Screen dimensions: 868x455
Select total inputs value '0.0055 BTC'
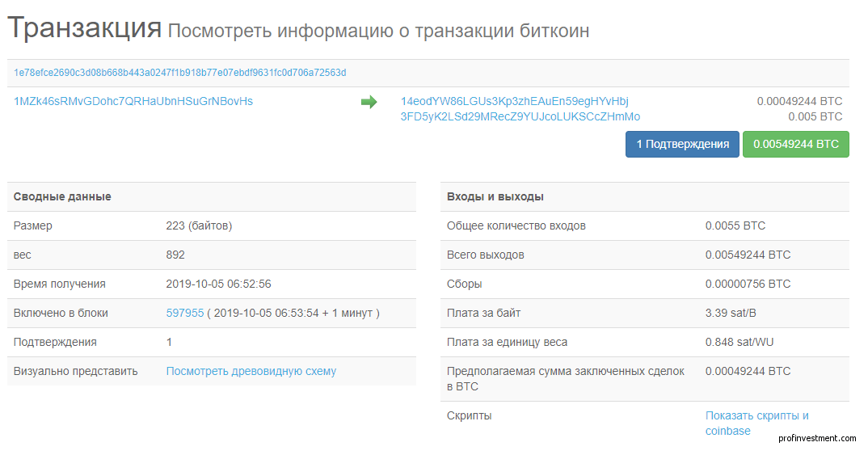click(x=735, y=225)
